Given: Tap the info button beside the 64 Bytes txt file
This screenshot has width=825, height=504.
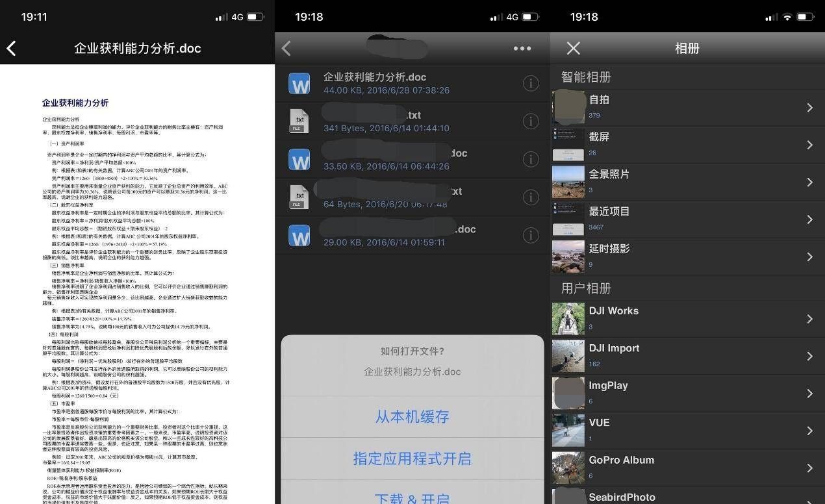Looking at the screenshot, I should [531, 197].
